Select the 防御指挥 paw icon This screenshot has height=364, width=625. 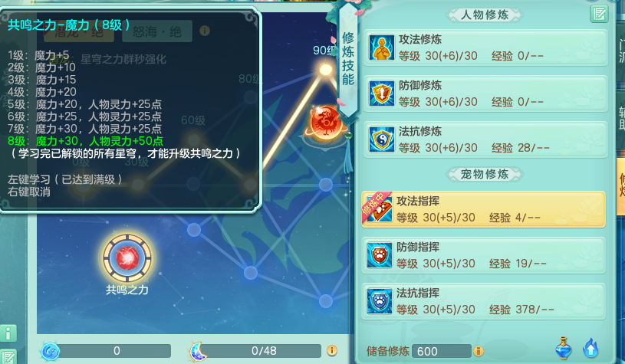(x=379, y=255)
